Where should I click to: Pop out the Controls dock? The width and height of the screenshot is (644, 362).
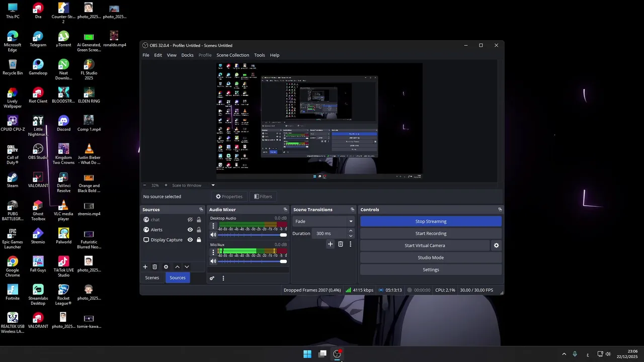click(500, 210)
